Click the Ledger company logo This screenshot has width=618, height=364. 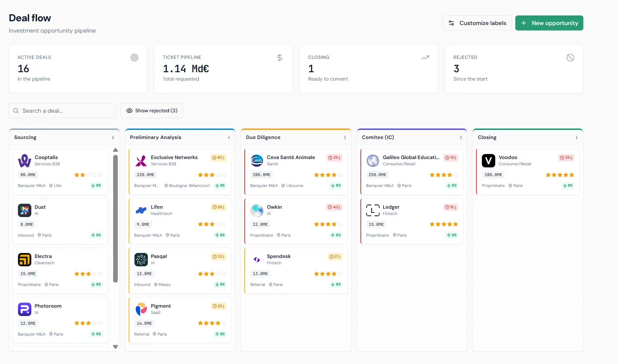click(373, 210)
